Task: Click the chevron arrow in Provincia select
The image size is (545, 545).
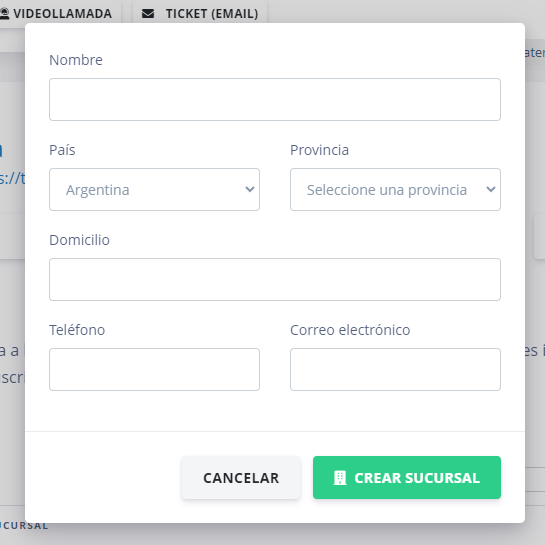Action: (490, 189)
